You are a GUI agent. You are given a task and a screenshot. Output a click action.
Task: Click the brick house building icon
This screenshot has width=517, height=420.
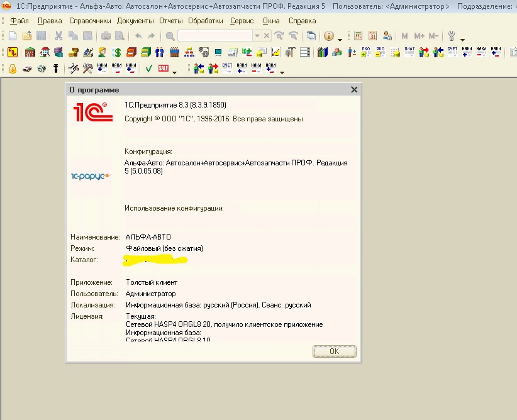coord(30,52)
